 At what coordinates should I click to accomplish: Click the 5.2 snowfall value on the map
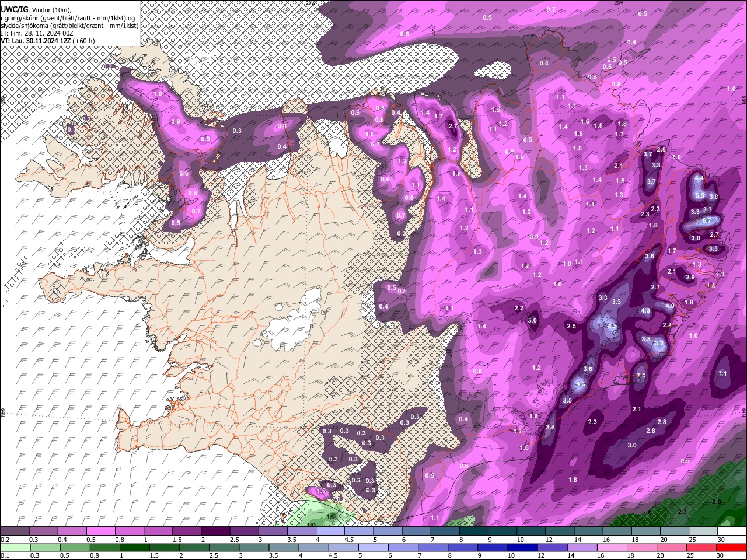click(x=659, y=344)
